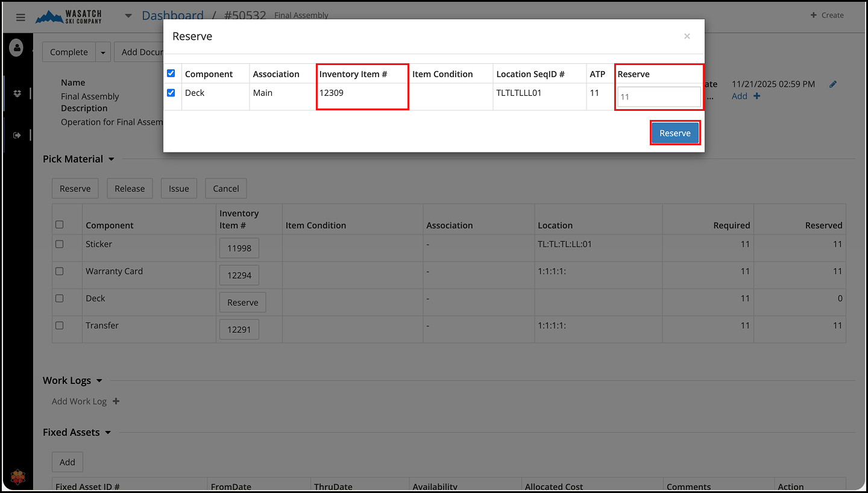868x493 pixels.
Task: Close the Reserve dialog with the X
Action: pyautogui.click(x=687, y=36)
